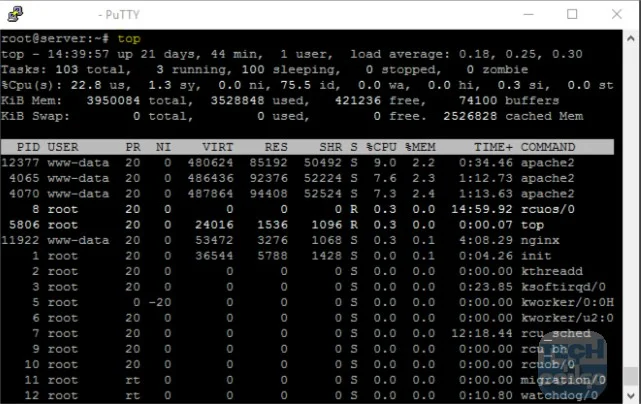Click the 487864 VIRT value

click(x=210, y=194)
